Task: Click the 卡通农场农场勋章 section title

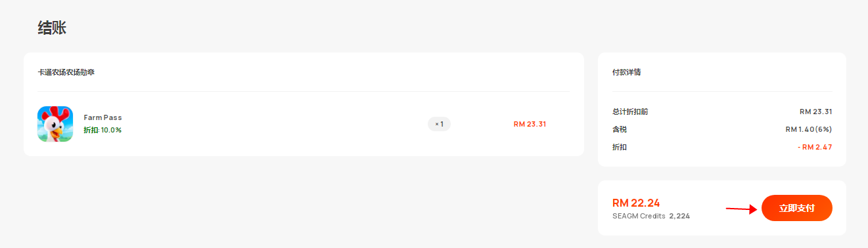Action: coord(66,72)
